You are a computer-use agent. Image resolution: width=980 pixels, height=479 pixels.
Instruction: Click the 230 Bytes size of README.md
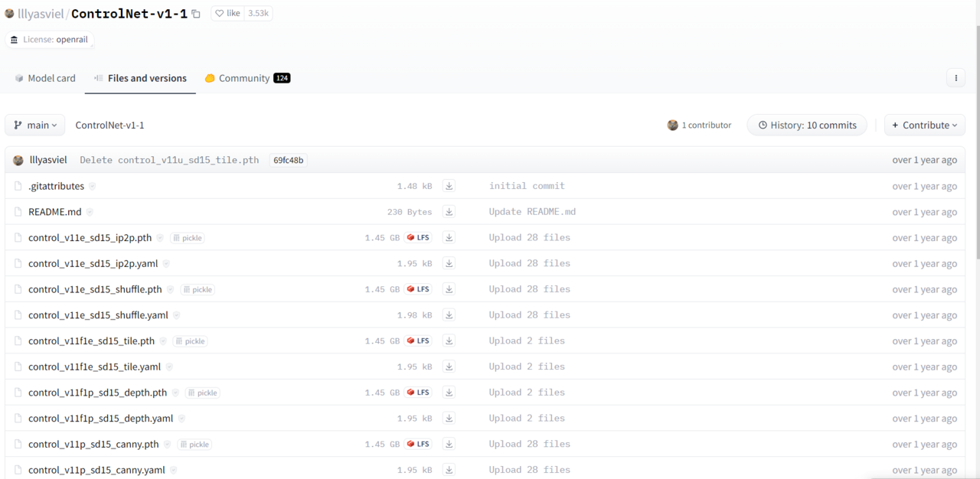pyautogui.click(x=410, y=212)
